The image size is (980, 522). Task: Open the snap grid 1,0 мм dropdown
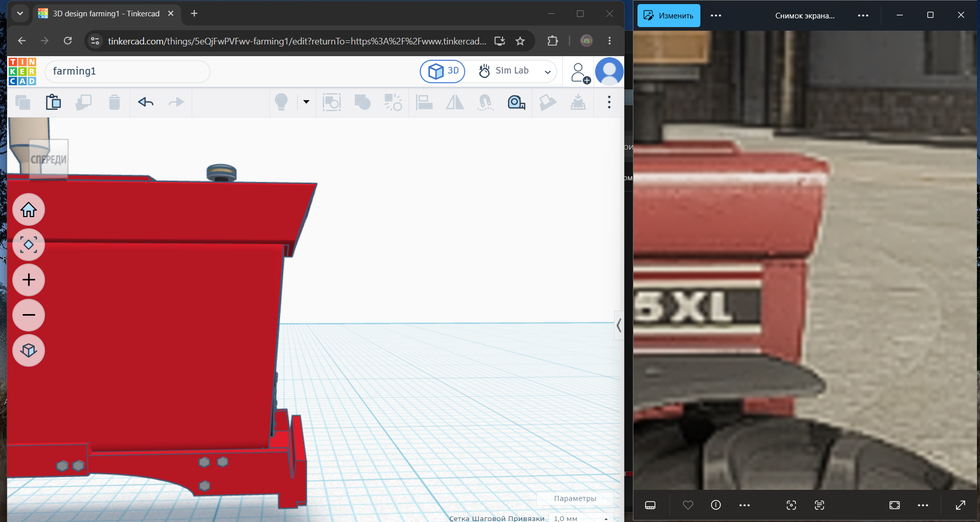coord(581,518)
